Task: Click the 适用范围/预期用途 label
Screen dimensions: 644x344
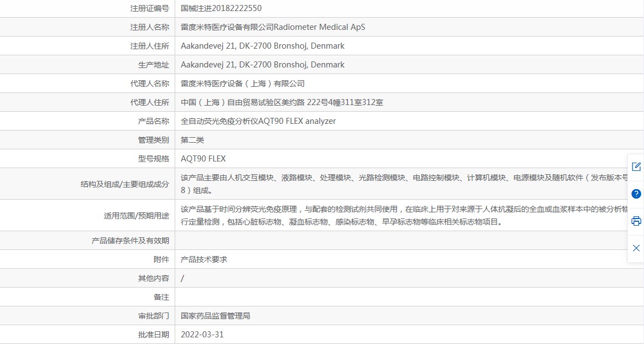Action: pyautogui.click(x=137, y=215)
